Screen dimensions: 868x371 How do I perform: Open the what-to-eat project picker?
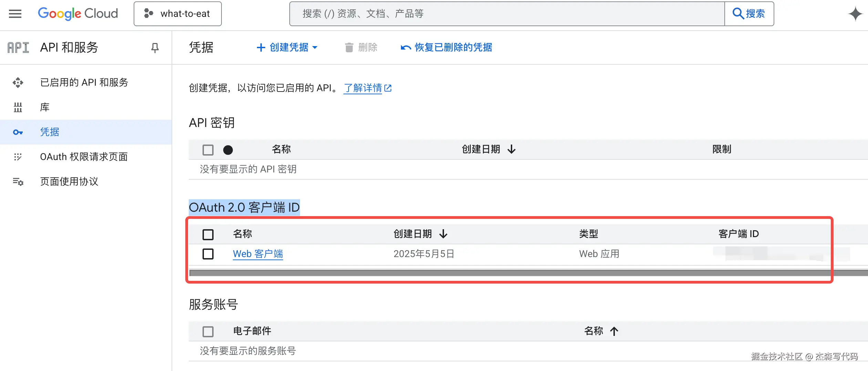point(178,14)
